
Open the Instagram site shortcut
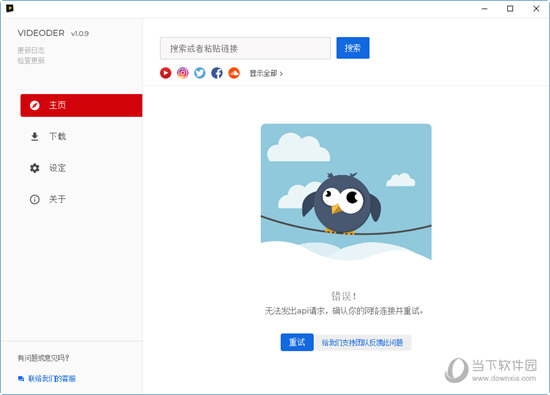(x=182, y=73)
